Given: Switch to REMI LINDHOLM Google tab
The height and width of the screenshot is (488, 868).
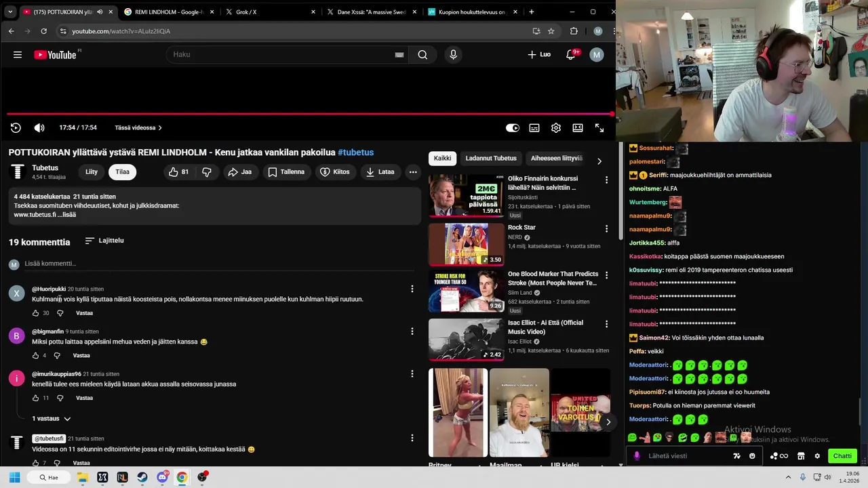Looking at the screenshot, I should click(169, 12).
